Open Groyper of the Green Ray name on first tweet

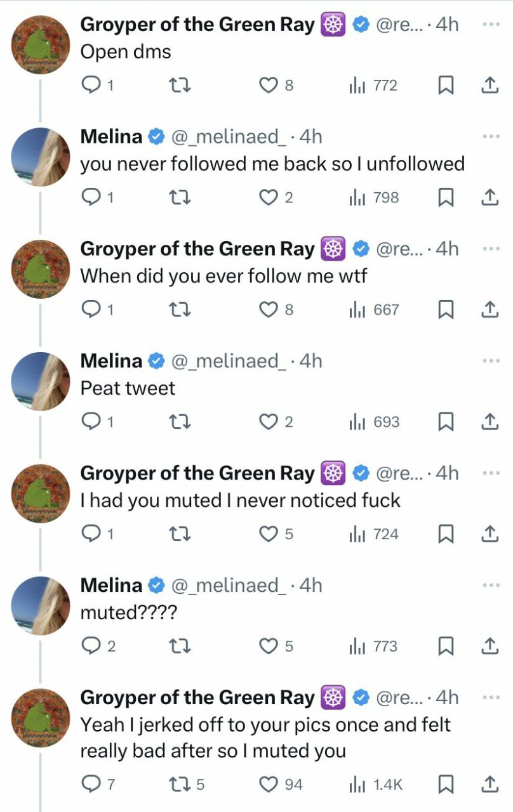click(197, 25)
